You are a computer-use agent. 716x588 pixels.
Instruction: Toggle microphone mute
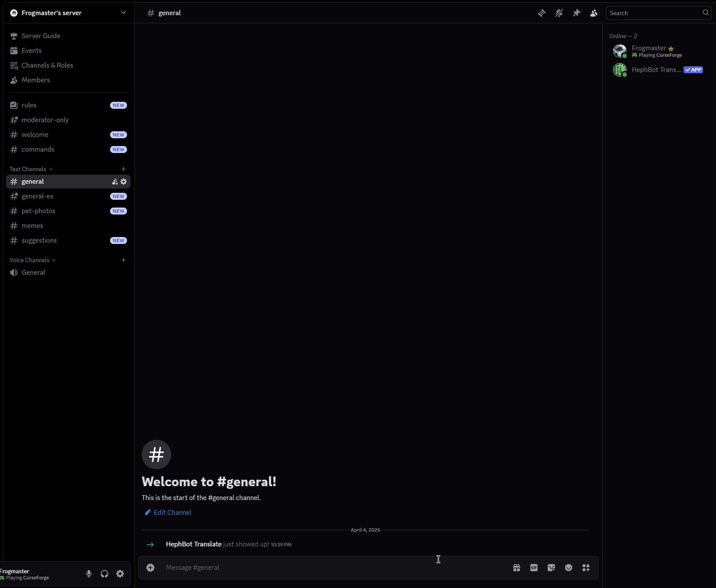pyautogui.click(x=89, y=574)
